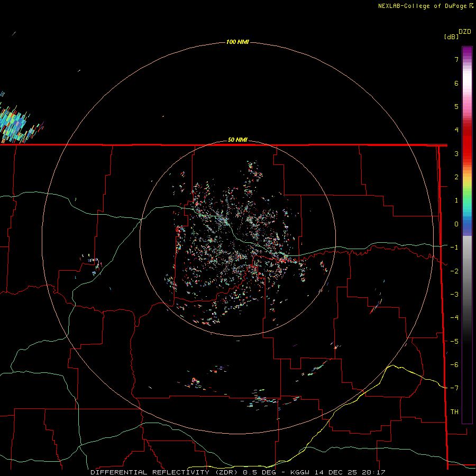
Task: Click the 3 value on color scale
Action: pyautogui.click(x=456, y=153)
